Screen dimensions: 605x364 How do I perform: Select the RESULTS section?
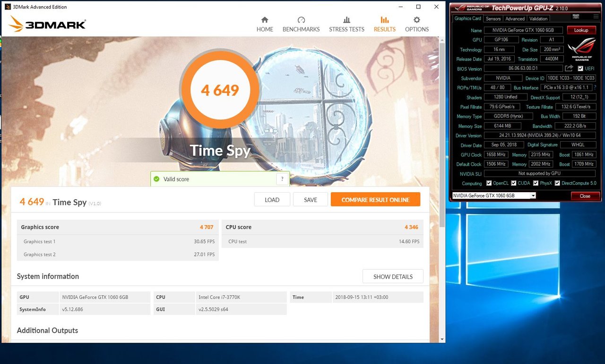click(385, 24)
